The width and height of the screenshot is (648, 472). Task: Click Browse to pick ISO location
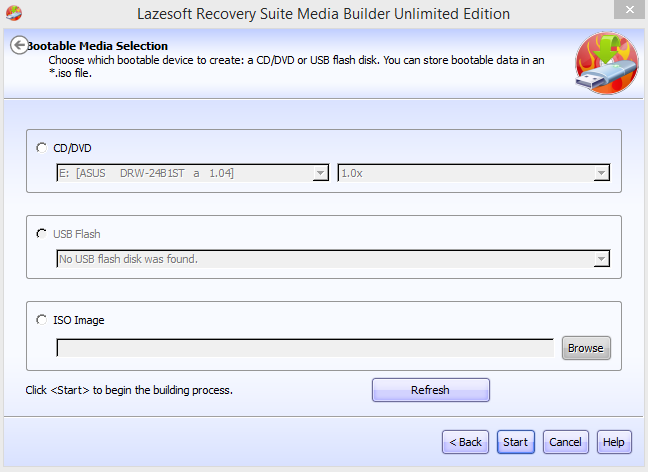586,348
